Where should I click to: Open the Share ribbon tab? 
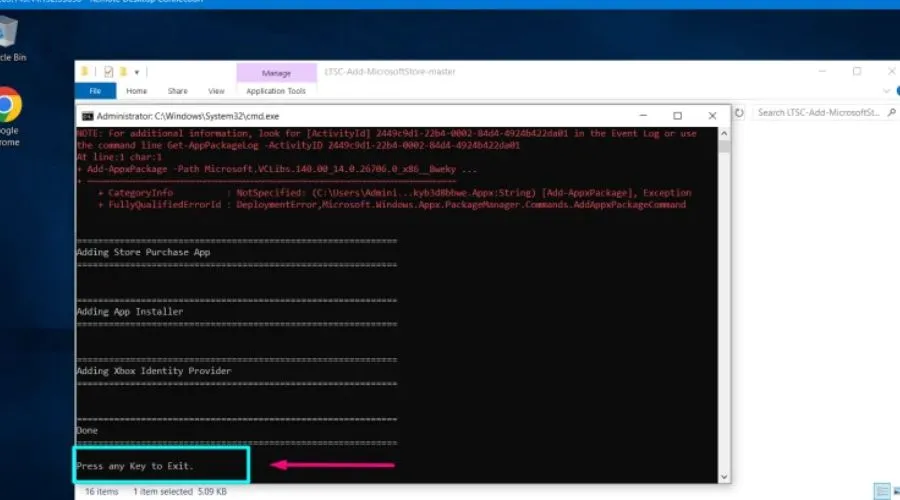[x=177, y=91]
